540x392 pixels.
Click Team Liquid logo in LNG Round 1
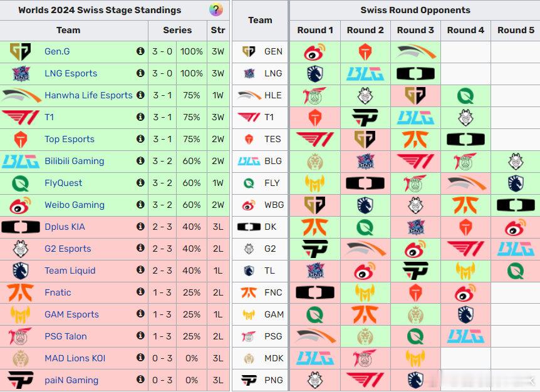coord(314,74)
